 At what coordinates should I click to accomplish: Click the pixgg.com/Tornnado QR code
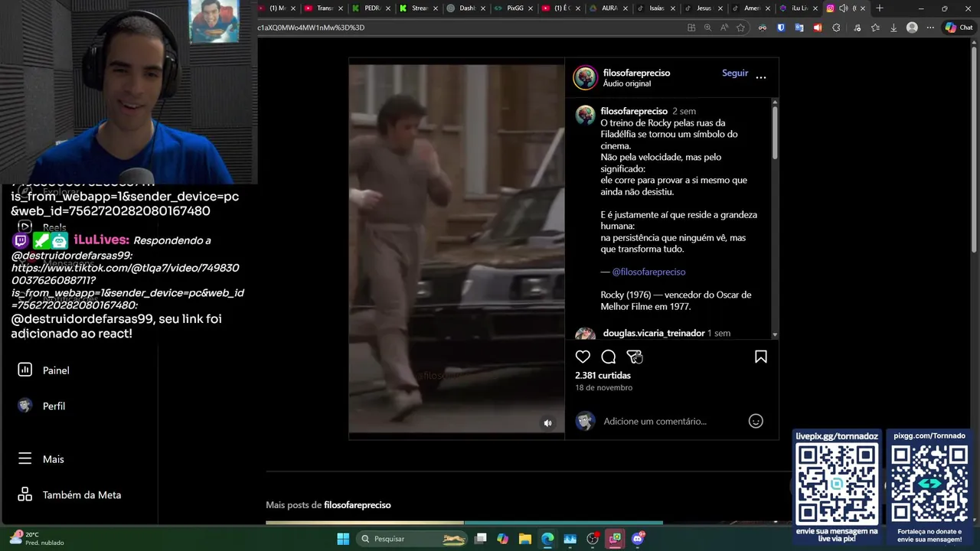929,484
